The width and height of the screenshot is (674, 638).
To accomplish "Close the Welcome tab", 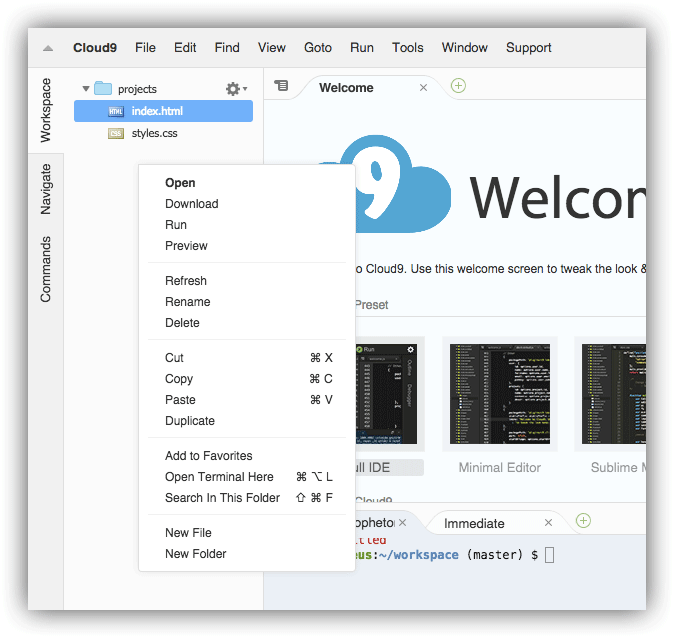I will (423, 88).
